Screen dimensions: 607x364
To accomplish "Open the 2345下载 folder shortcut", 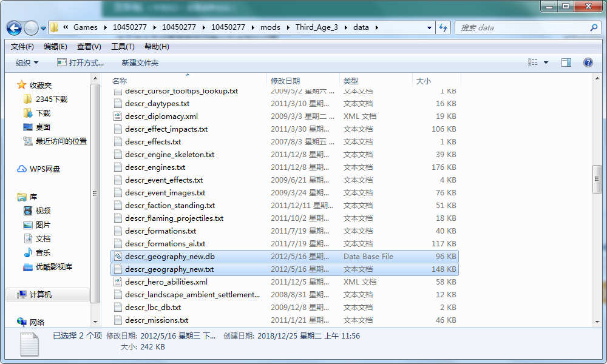I will click(52, 99).
